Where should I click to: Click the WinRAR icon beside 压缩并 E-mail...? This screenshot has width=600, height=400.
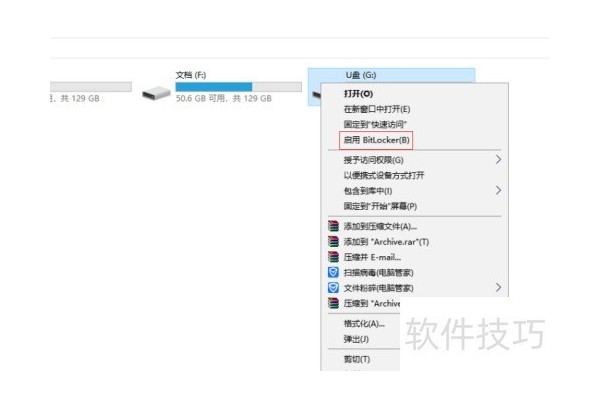tap(333, 257)
